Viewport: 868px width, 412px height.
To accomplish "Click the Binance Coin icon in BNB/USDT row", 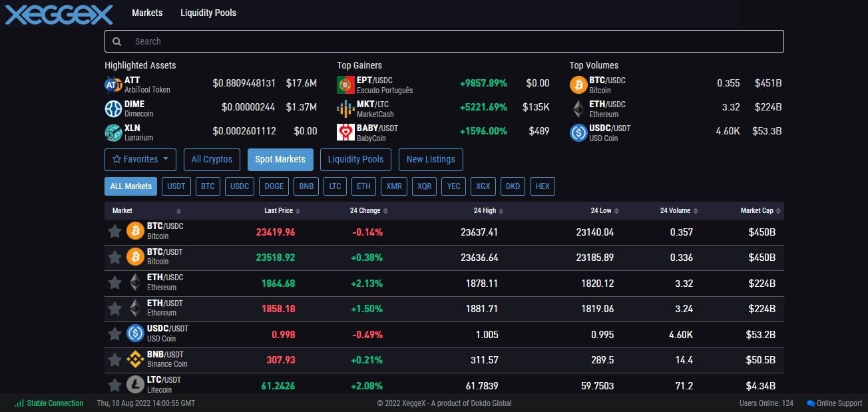I will click(x=134, y=359).
